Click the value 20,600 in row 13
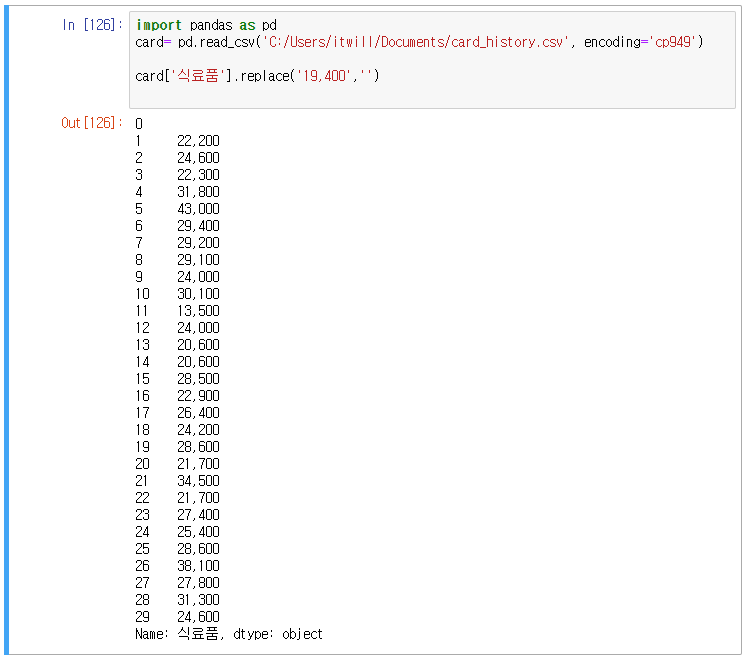Screen dimensions: 747x659 click(198, 345)
